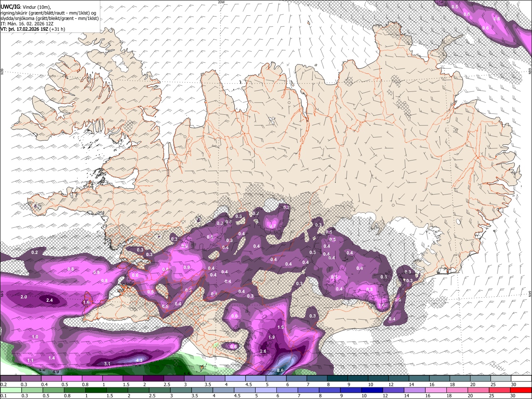532x399 pixels.
Task: Click the 1.4 precipitation value on the map
Action: 52,358
